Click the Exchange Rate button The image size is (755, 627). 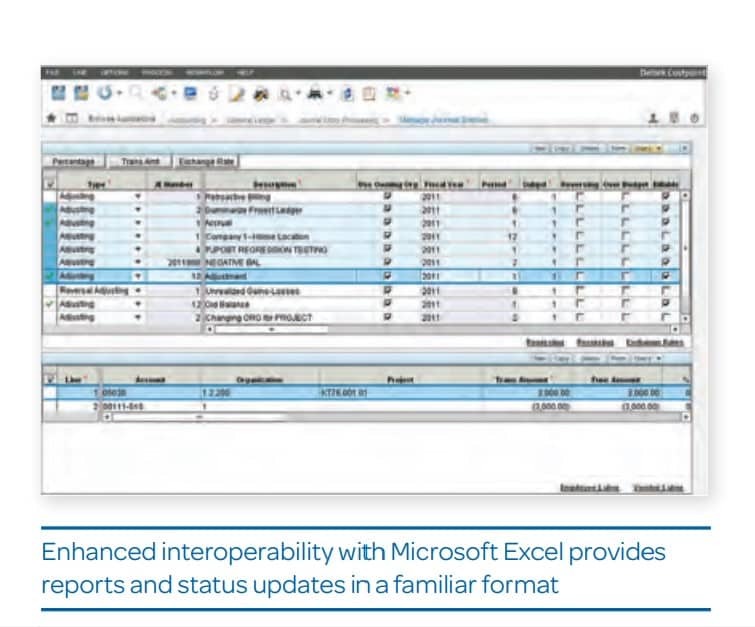pos(204,161)
